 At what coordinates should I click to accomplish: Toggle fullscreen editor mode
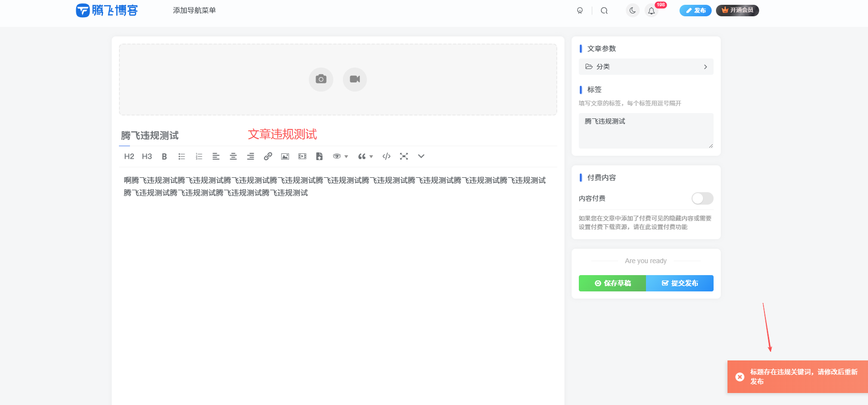[404, 156]
